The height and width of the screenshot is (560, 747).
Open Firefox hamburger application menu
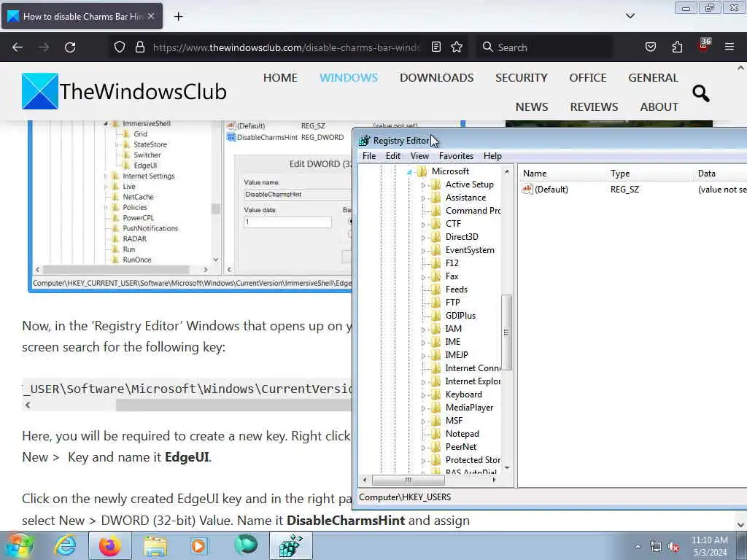729,47
